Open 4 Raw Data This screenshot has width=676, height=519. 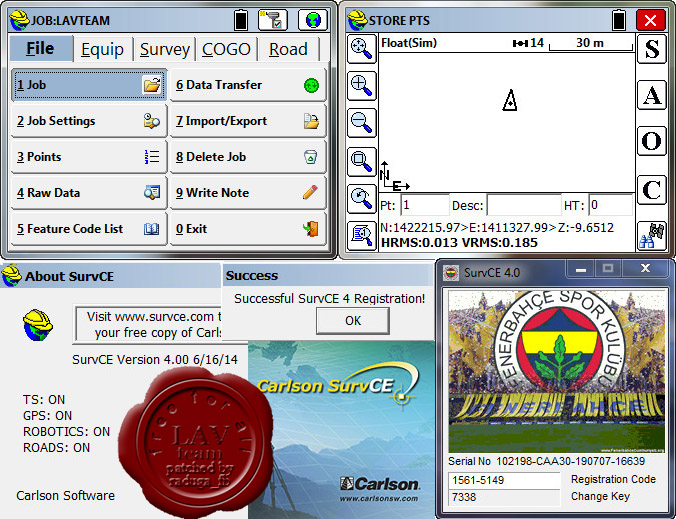(89, 193)
